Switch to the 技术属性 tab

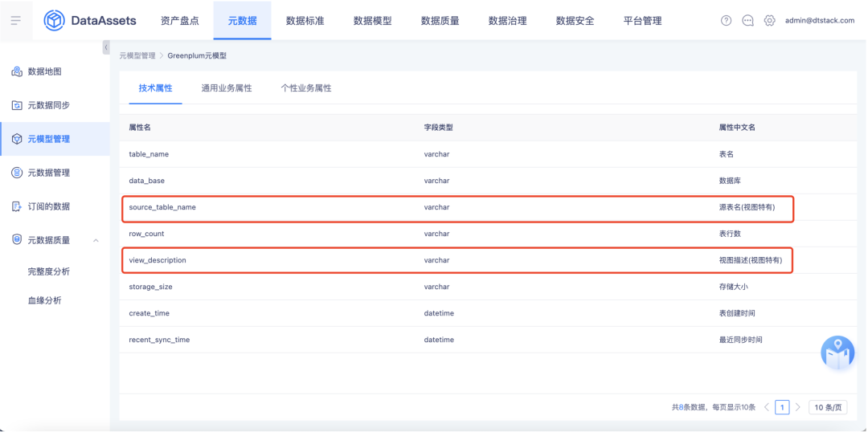pos(156,88)
